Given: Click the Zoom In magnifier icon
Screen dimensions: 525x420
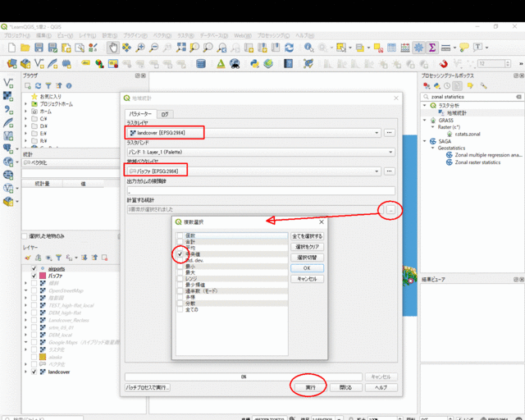Looking at the screenshot, I should [140, 48].
